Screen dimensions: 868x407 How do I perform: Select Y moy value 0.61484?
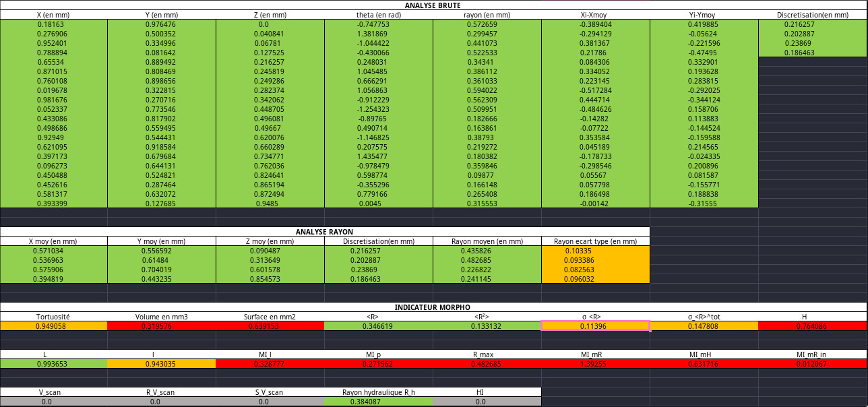162,260
